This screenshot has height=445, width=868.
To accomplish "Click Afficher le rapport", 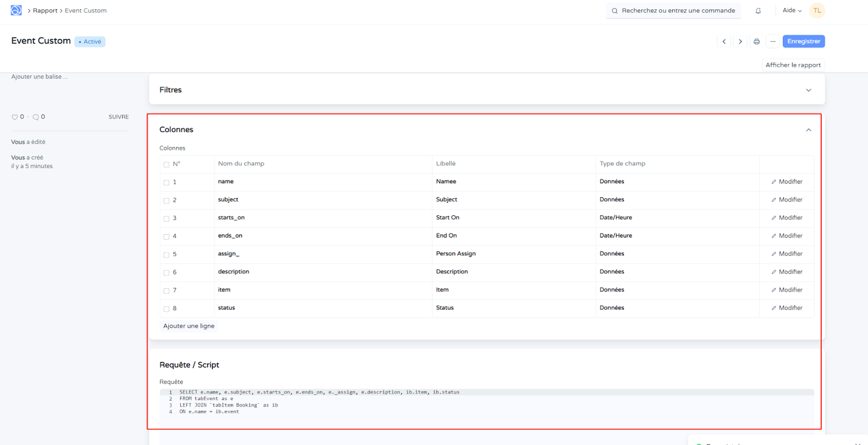I will click(793, 65).
